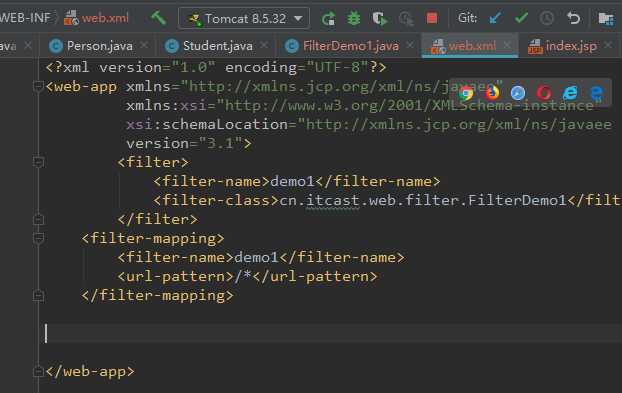Select web.xml in the breadcrumb bar
Screen dimensions: 622x393
(x=97, y=18)
